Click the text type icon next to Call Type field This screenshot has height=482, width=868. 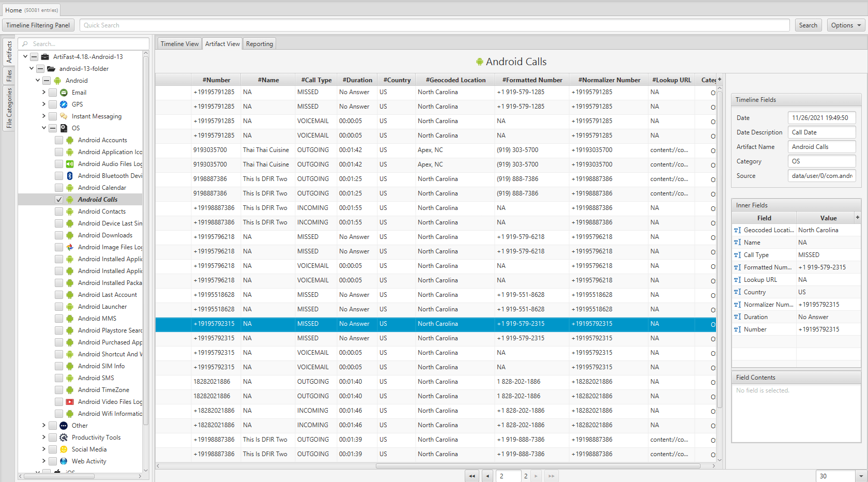pos(737,255)
